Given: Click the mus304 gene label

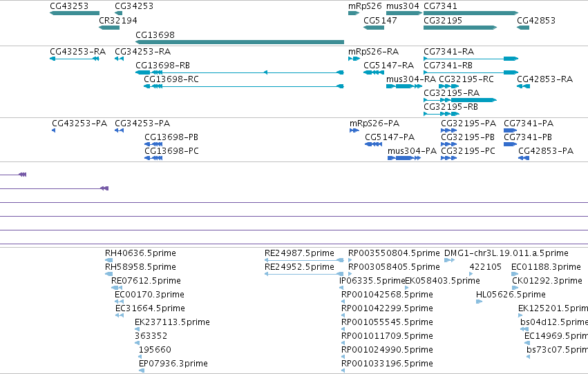Looking at the screenshot, I should tap(403, 6).
